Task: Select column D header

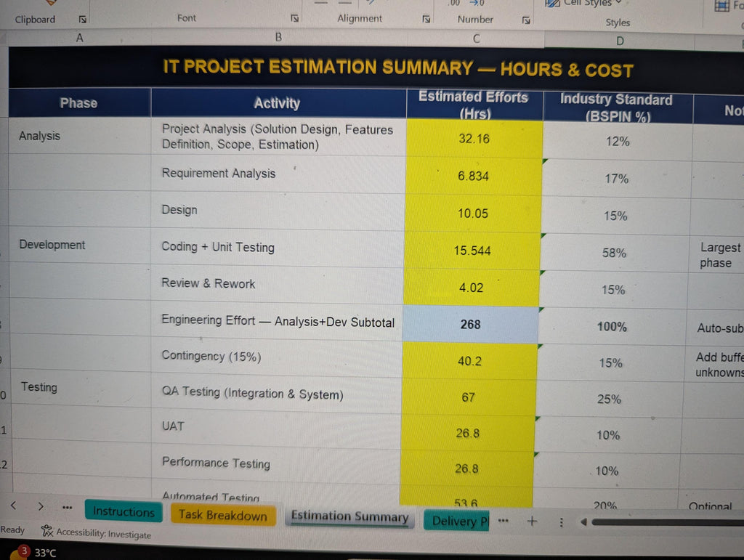Action: click(620, 41)
